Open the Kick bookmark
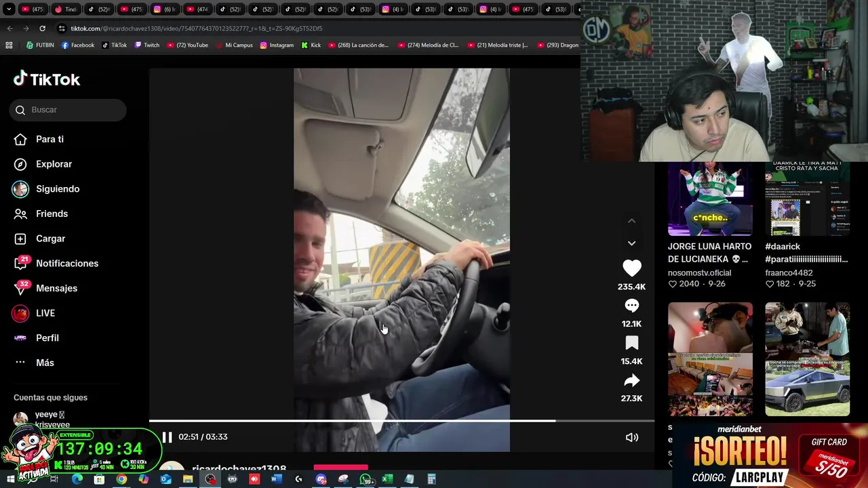Viewport: 868px width, 488px height. tap(311, 45)
